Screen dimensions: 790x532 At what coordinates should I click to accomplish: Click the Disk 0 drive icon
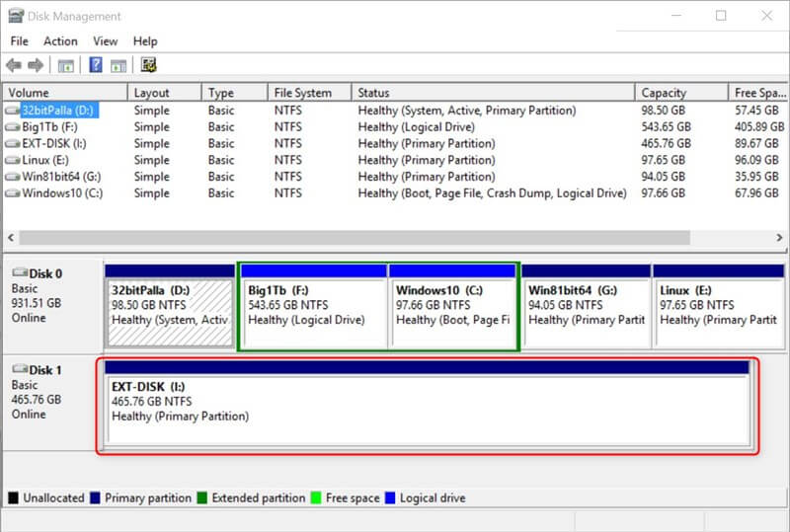[x=19, y=272]
